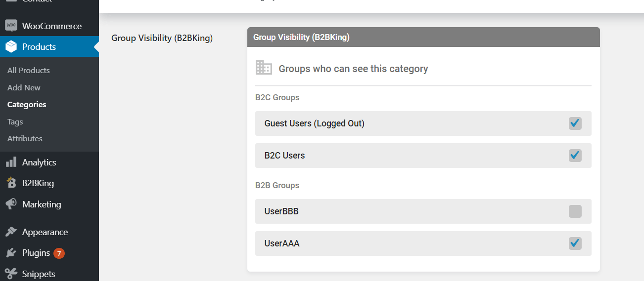Go to Add New product page

pyautogui.click(x=24, y=87)
